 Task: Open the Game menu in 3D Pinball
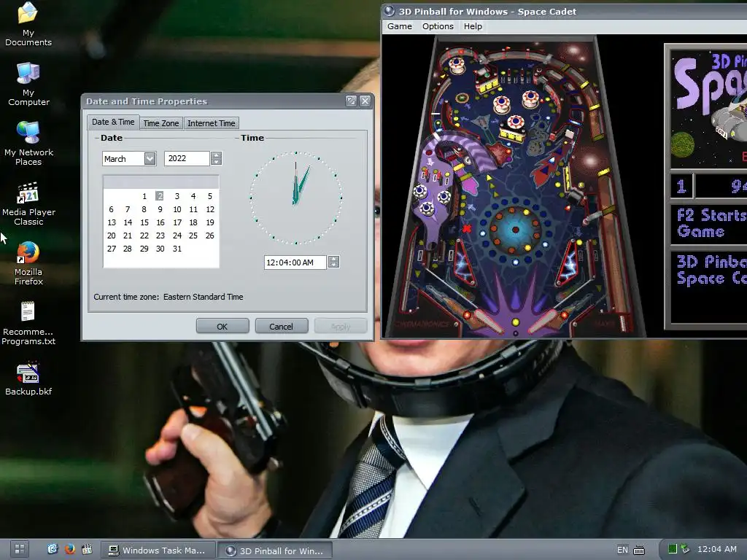[x=400, y=26]
